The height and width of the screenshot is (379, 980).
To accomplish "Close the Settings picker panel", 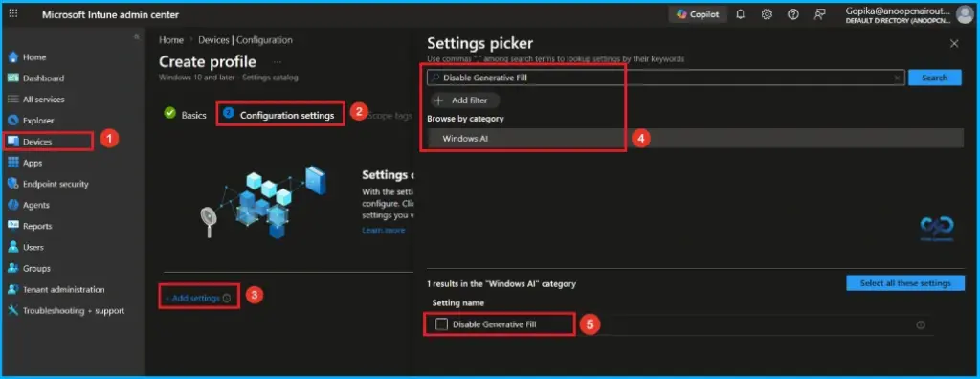I will (x=954, y=44).
